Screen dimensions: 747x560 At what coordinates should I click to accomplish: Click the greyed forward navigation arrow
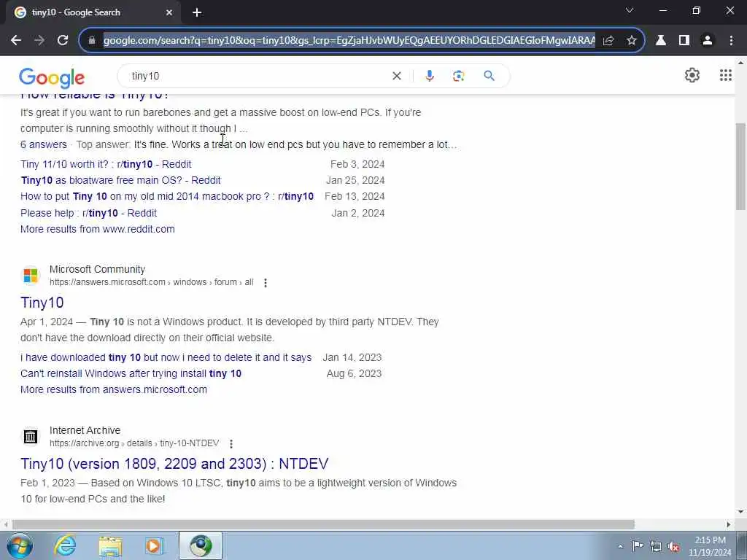(x=39, y=41)
